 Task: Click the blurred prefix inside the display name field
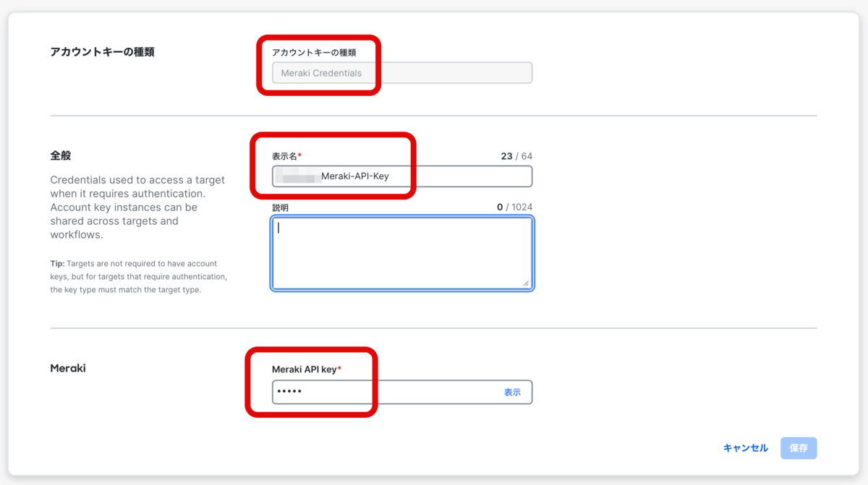(x=299, y=176)
